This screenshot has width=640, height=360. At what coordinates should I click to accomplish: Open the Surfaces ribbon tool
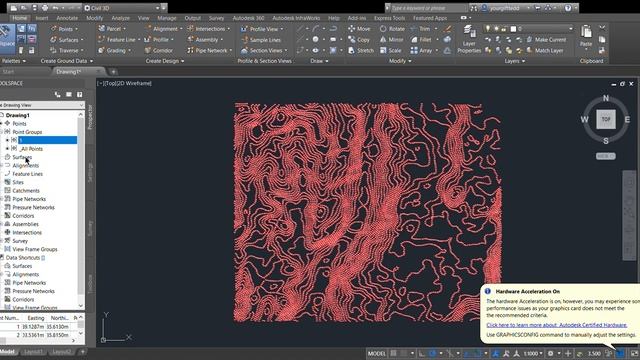tap(66, 40)
